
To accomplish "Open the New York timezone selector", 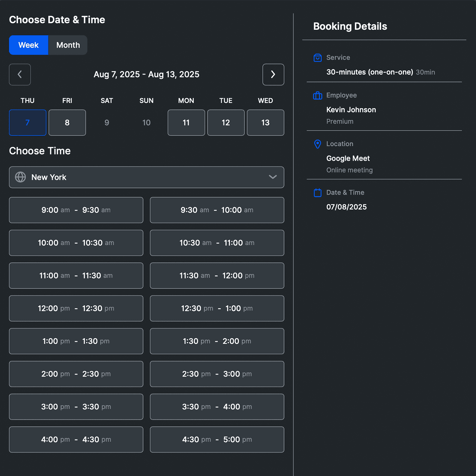I will [146, 177].
